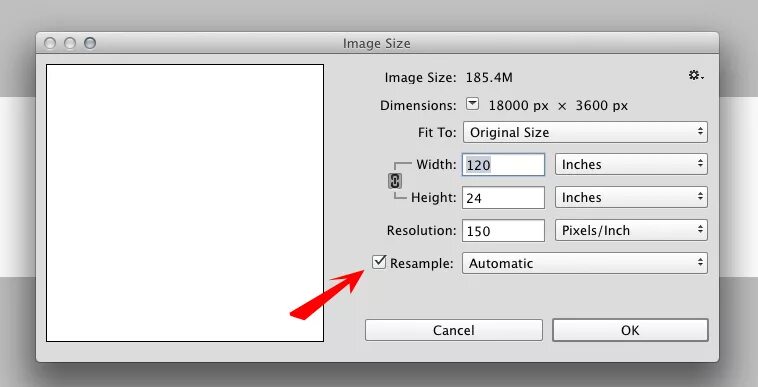758x387 pixels.
Task: Open the Resolution Pixels/Inch dropdown
Action: [631, 230]
